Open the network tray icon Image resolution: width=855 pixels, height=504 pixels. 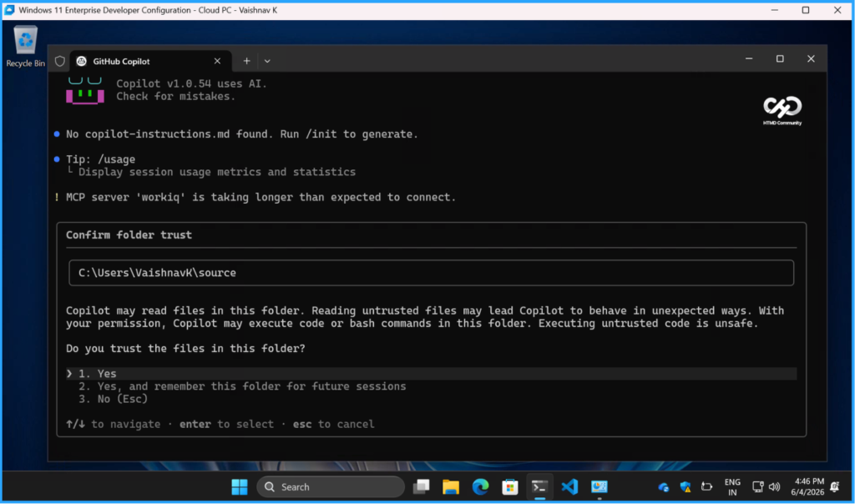(x=757, y=487)
